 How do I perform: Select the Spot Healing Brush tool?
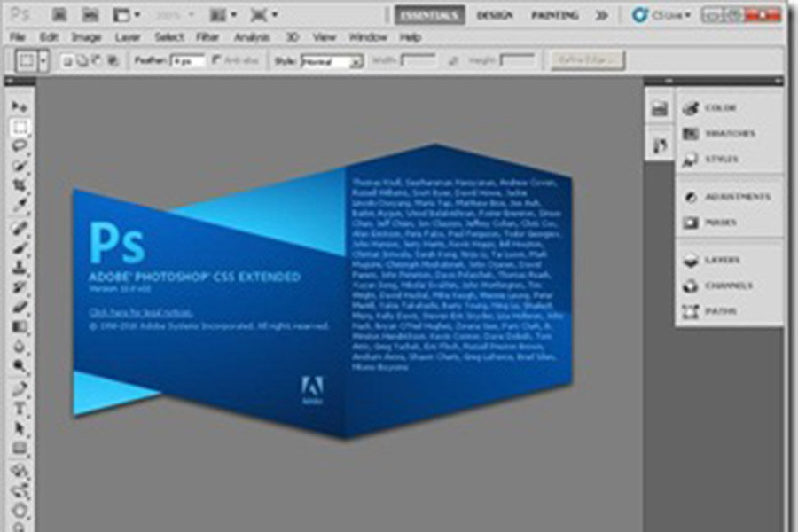click(x=20, y=228)
